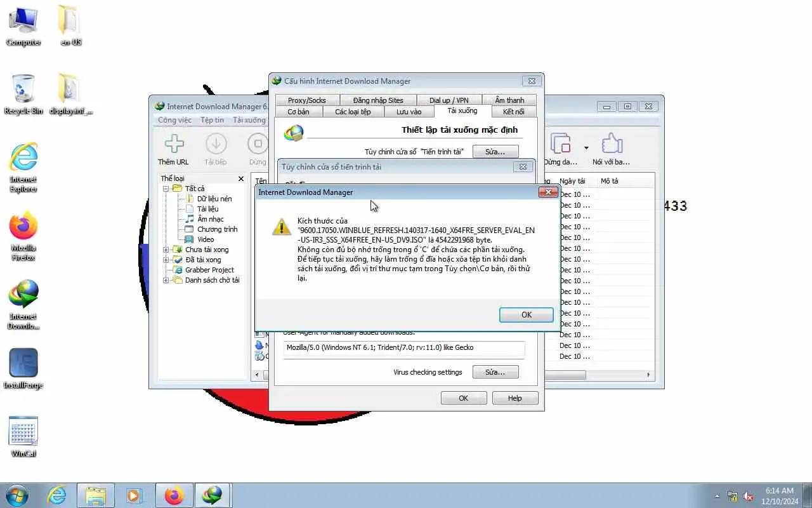The height and width of the screenshot is (508, 812).
Task: Launch Windows Media Player from taskbar
Action: pyautogui.click(x=134, y=495)
